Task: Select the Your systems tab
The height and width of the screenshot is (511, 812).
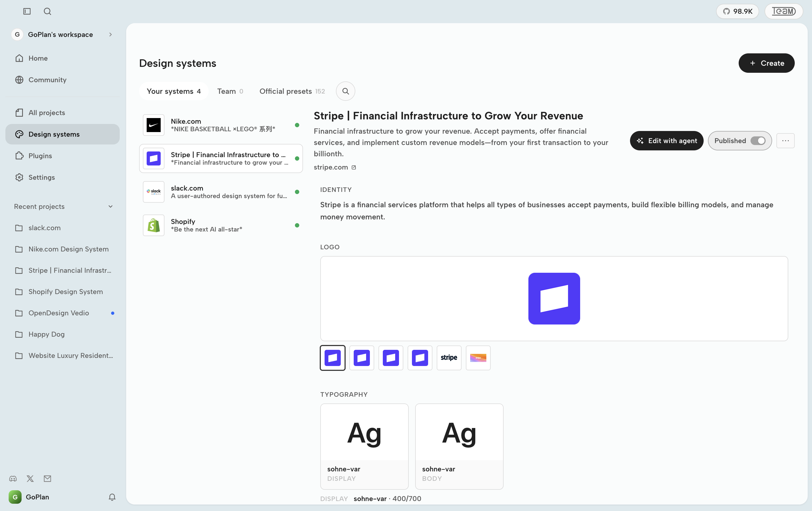Action: [174, 91]
